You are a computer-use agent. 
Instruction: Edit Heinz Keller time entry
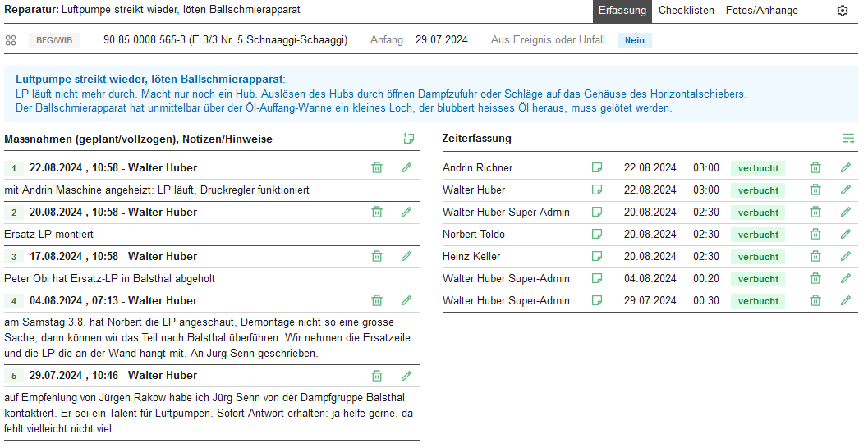(846, 257)
